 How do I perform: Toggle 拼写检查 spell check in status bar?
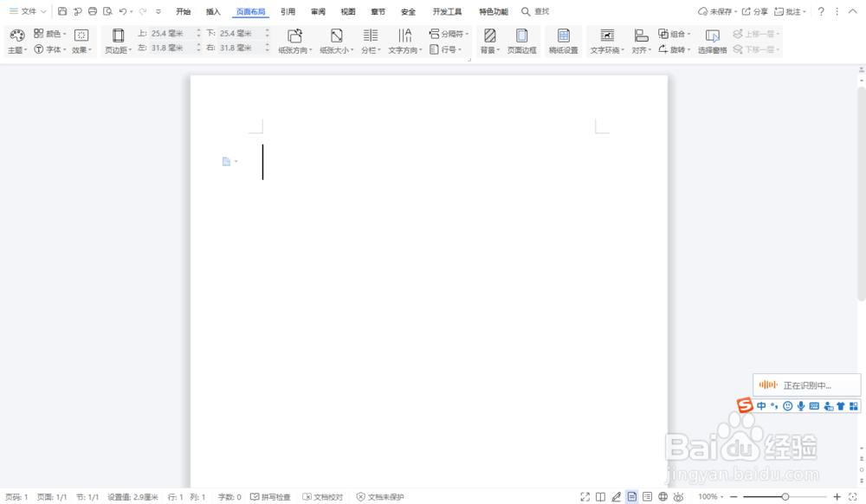point(270,497)
